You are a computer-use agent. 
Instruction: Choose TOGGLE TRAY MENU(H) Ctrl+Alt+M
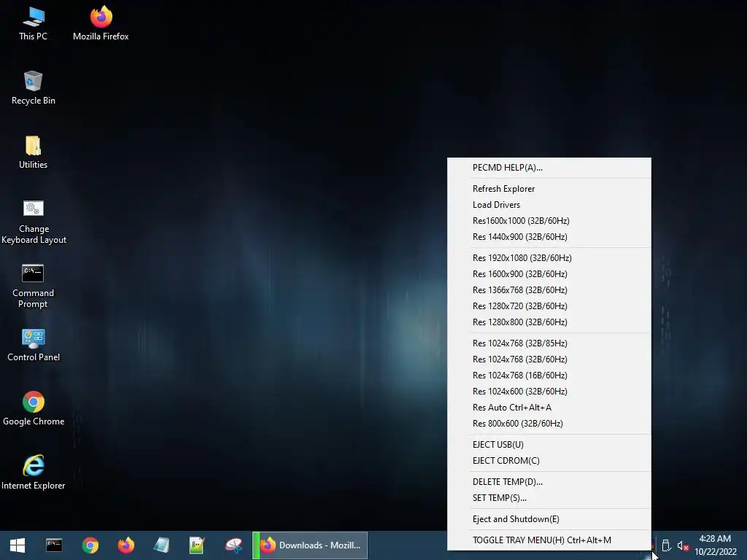pyautogui.click(x=549, y=540)
